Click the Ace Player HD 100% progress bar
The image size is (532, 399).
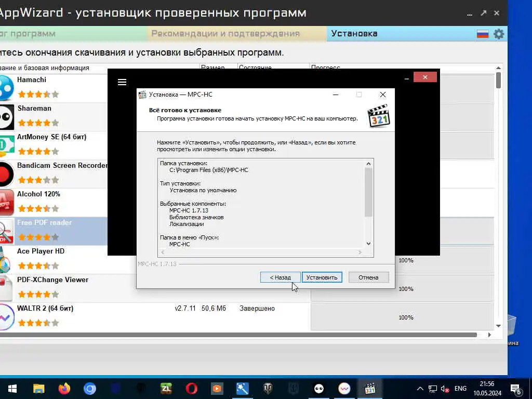445,260
